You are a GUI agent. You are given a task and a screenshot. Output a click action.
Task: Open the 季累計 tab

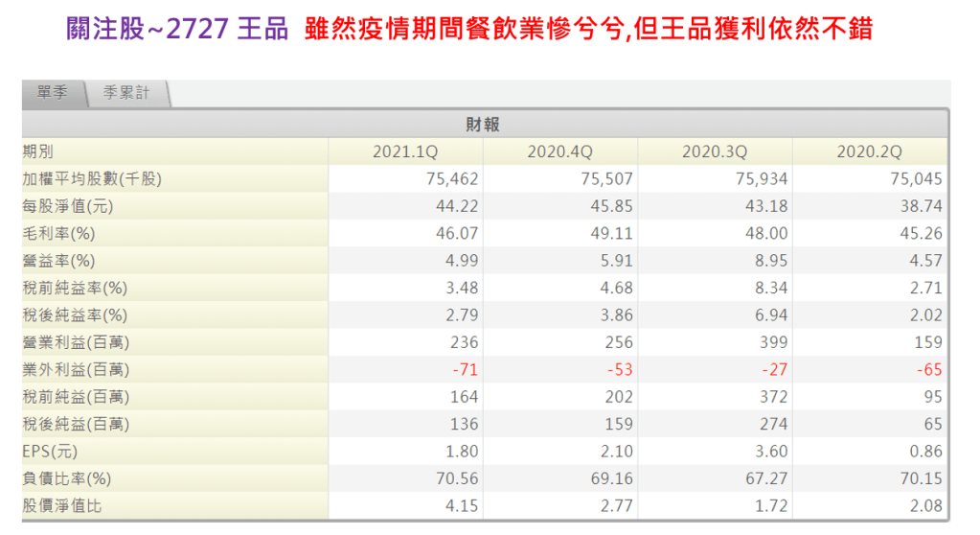tap(126, 94)
